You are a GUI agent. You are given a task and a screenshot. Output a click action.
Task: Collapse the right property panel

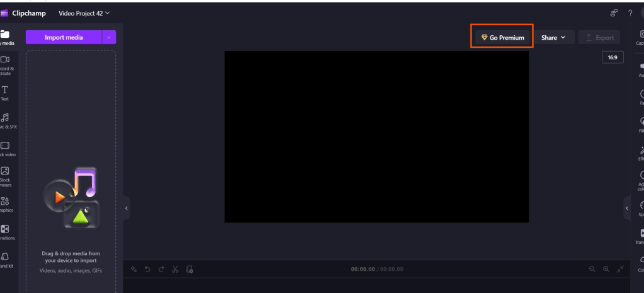(x=626, y=208)
